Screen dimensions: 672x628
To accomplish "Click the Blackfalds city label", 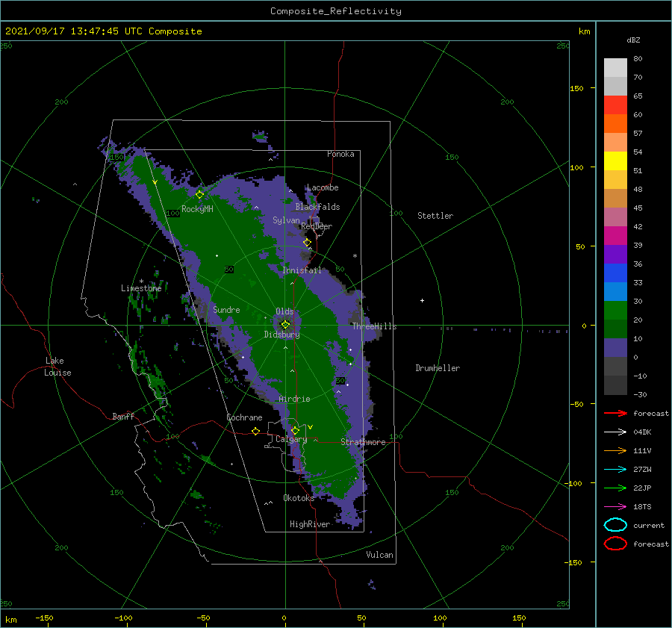I will 317,207.
